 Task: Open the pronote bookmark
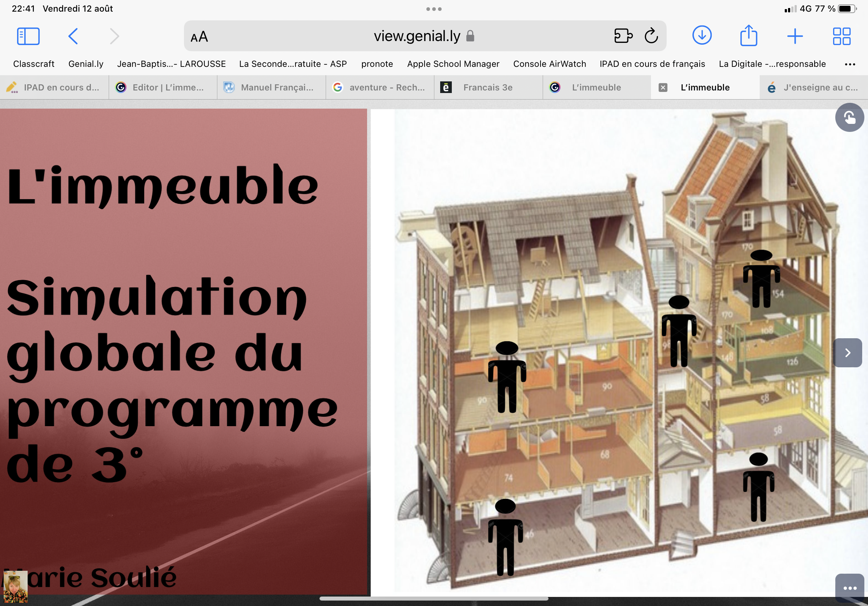click(x=377, y=64)
